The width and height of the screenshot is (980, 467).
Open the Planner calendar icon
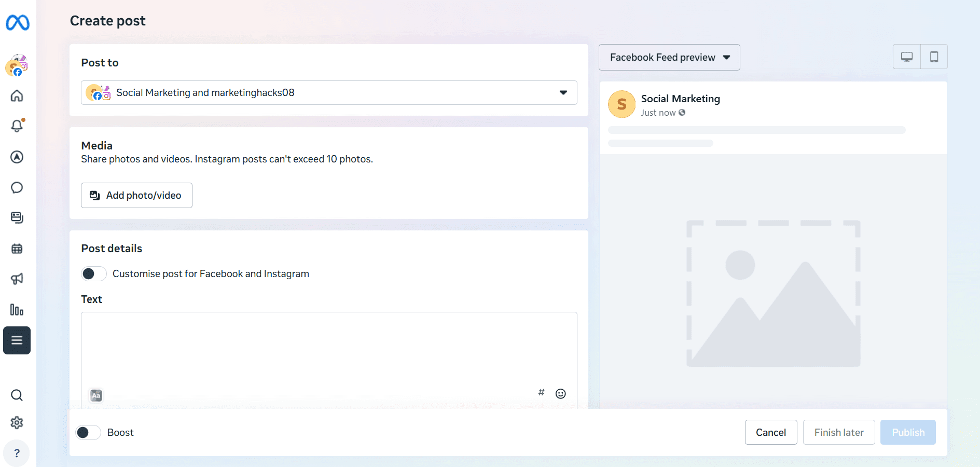(17, 249)
